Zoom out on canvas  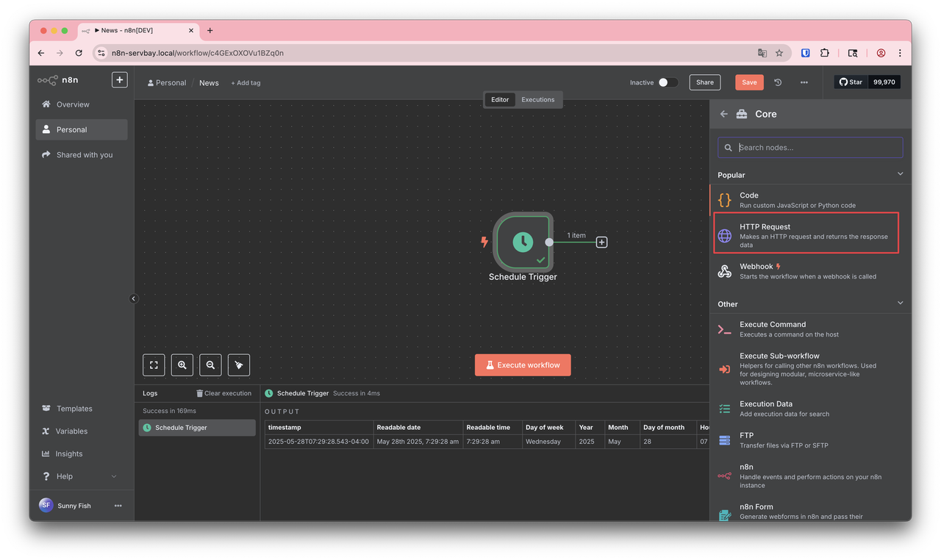click(x=210, y=365)
